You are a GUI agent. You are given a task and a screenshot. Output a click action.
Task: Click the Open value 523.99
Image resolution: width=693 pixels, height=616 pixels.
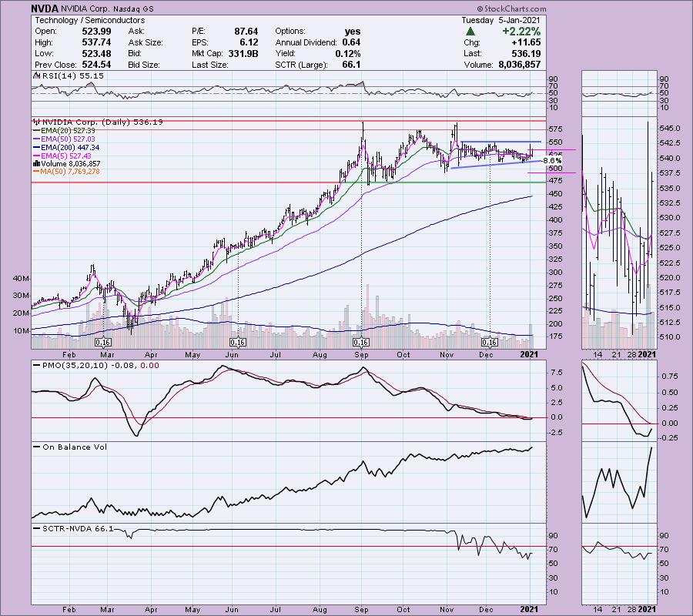coord(96,32)
